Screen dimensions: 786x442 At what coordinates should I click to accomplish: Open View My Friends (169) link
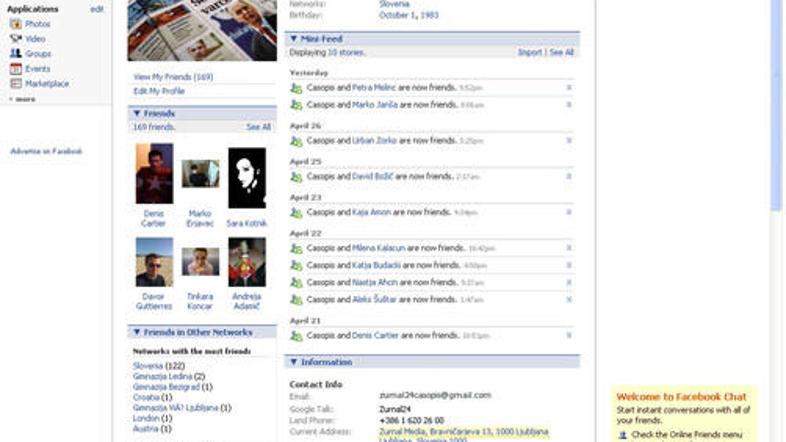click(174, 77)
